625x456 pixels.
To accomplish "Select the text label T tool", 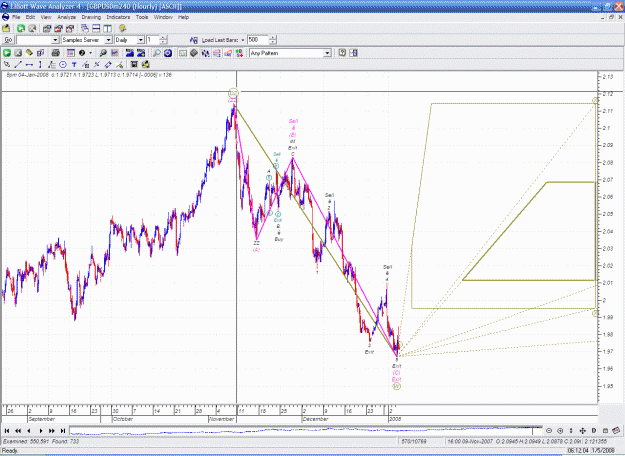I will [74, 64].
